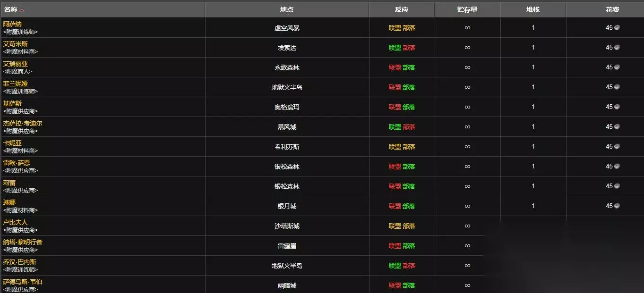
Task: Go to the 奥格瑞玛 location link
Action: tap(287, 107)
